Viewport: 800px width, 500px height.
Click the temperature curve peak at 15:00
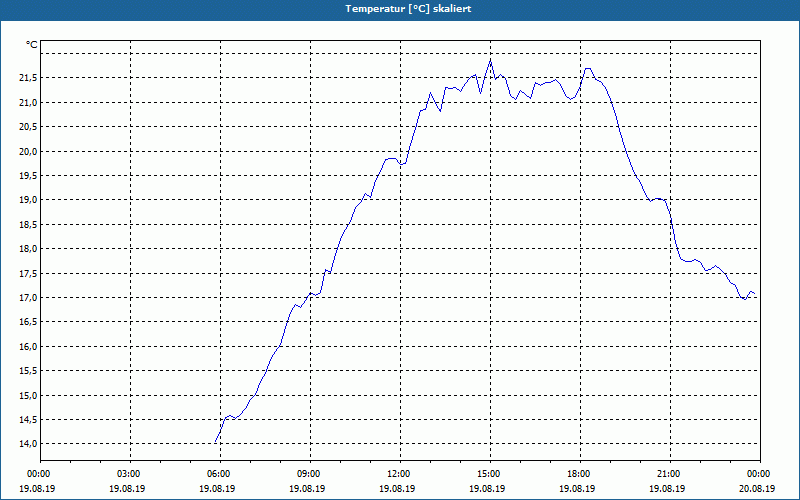coord(490,60)
